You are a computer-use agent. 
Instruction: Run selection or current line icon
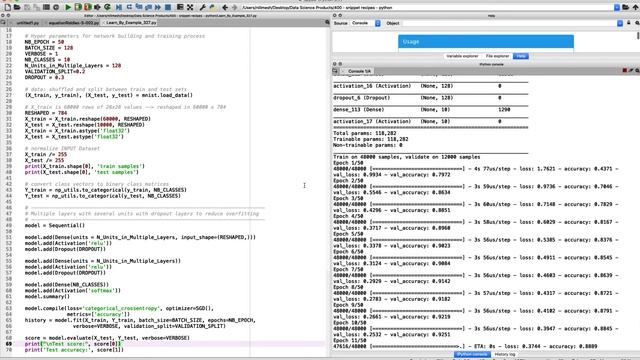coord(98,7)
